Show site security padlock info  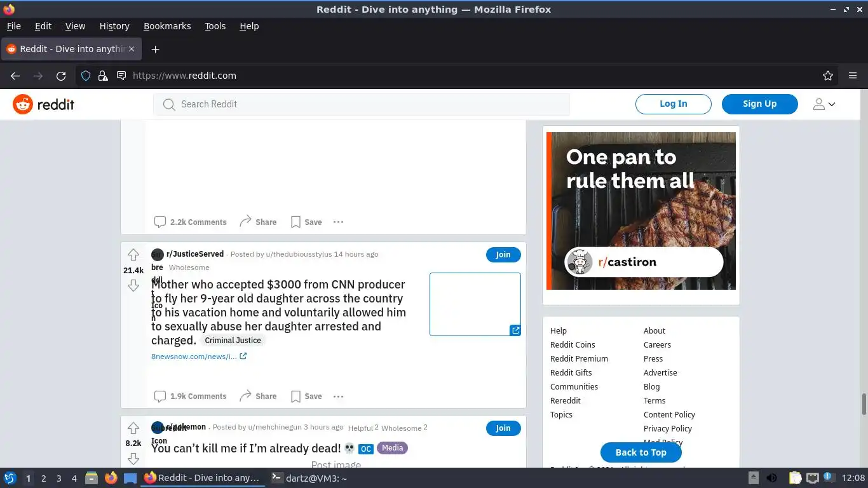pos(103,76)
